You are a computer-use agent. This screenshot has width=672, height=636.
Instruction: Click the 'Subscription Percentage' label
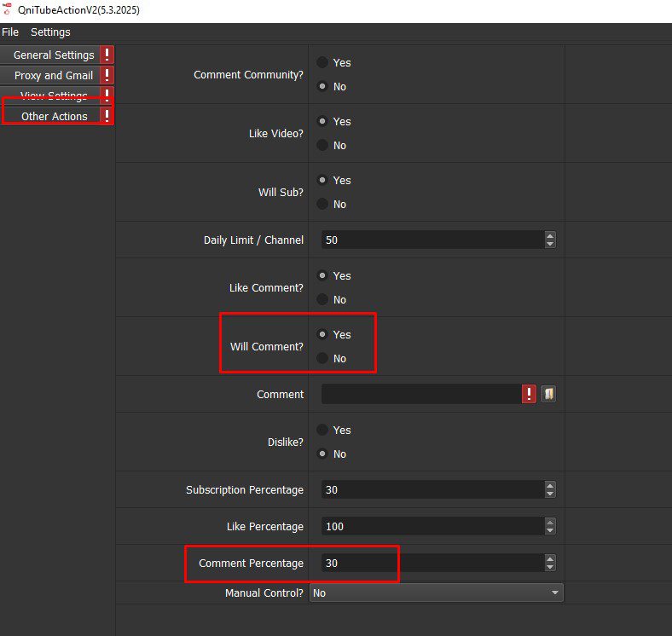point(244,490)
